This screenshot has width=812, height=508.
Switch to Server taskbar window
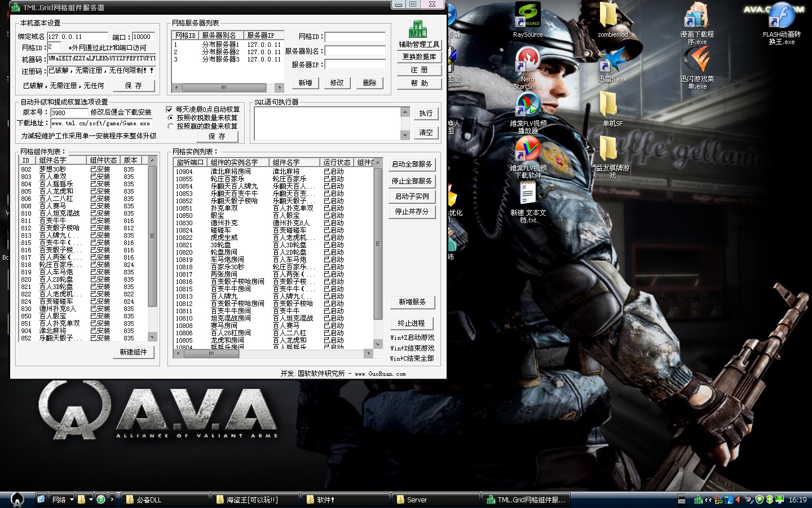coord(435,500)
